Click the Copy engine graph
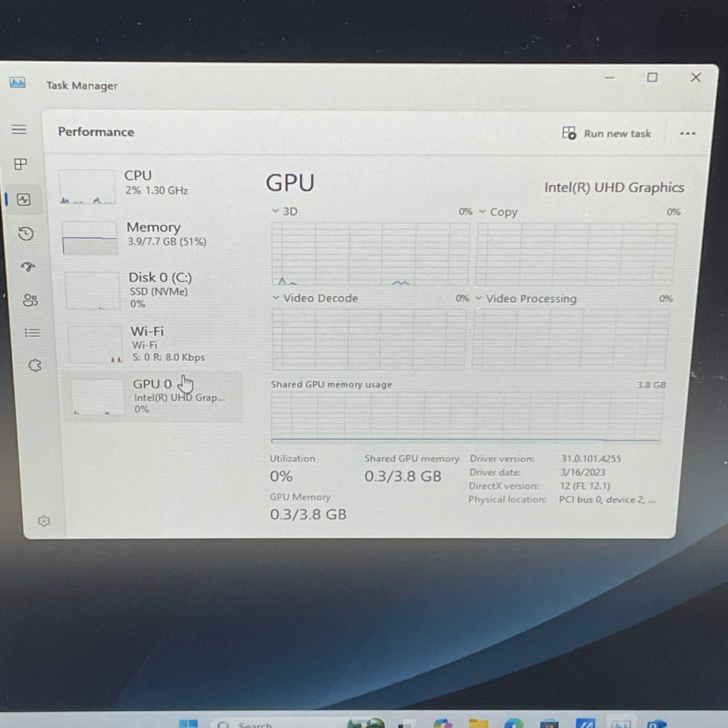The image size is (728, 728). tap(576, 254)
